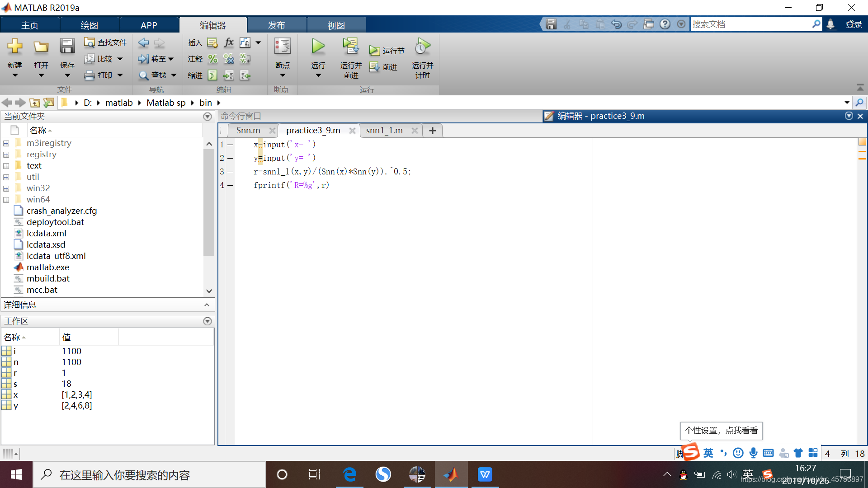
Task: Expand the m3iregistry folder
Action: click(6, 143)
